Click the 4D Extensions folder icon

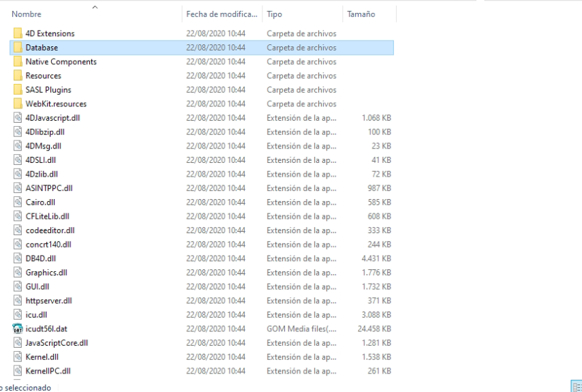point(18,33)
